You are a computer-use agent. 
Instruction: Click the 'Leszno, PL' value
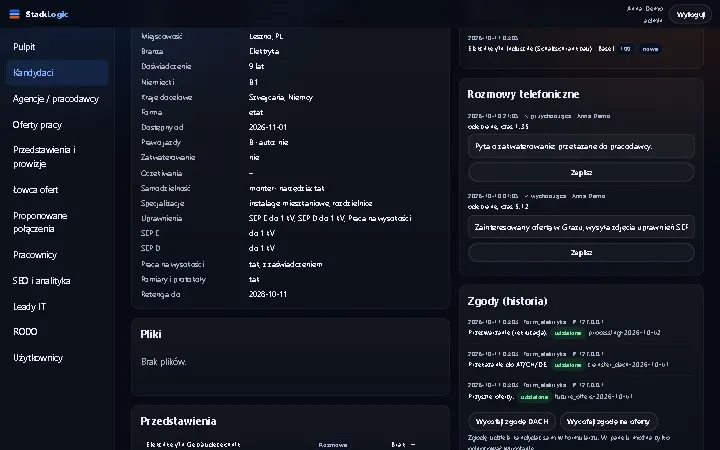(x=266, y=36)
